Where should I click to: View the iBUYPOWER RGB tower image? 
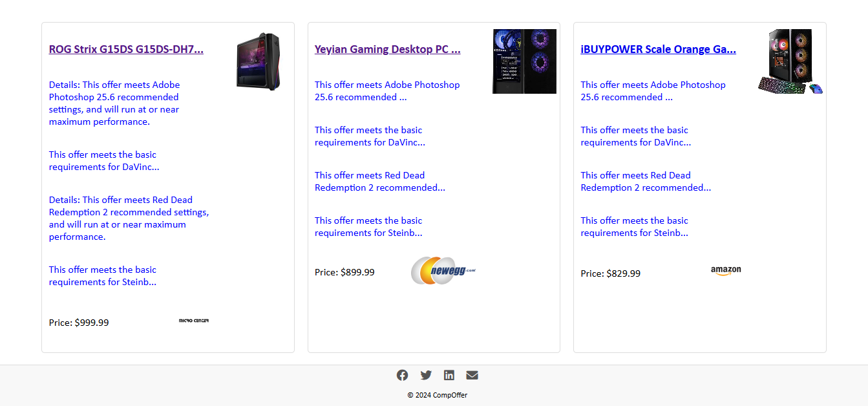(x=790, y=61)
